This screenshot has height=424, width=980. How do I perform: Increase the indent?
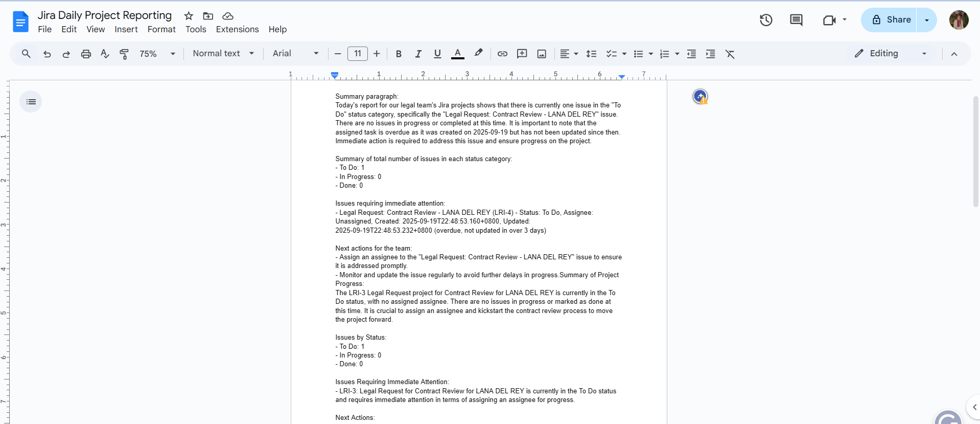pos(710,54)
